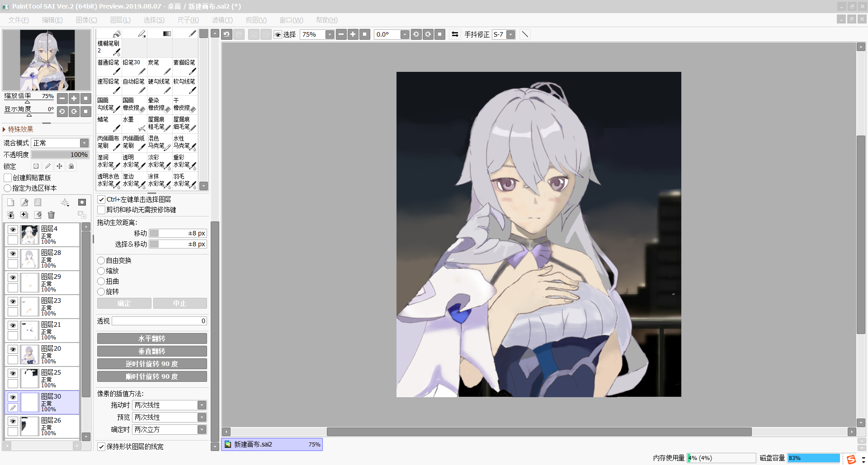Uncheck 保持形状图层的线宽 checkbox
This screenshot has width=868, height=465.
pyautogui.click(x=102, y=446)
